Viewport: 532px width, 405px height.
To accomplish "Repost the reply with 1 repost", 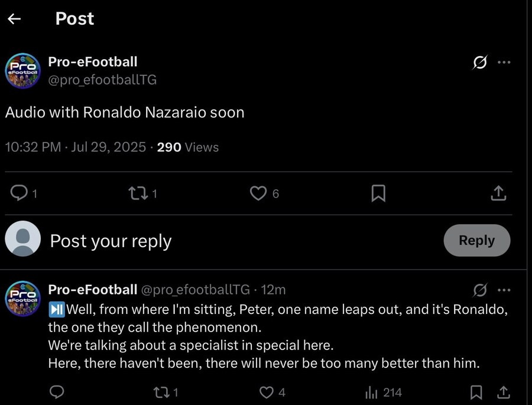I will (160, 392).
